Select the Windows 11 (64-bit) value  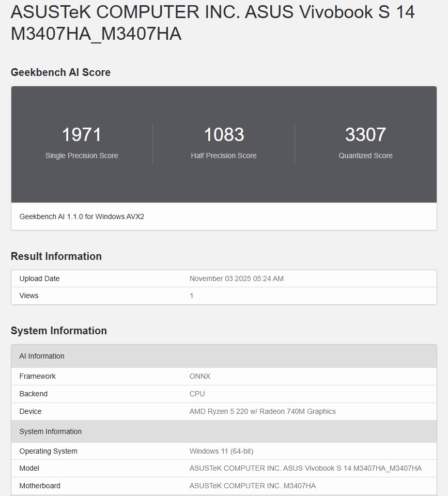click(222, 452)
